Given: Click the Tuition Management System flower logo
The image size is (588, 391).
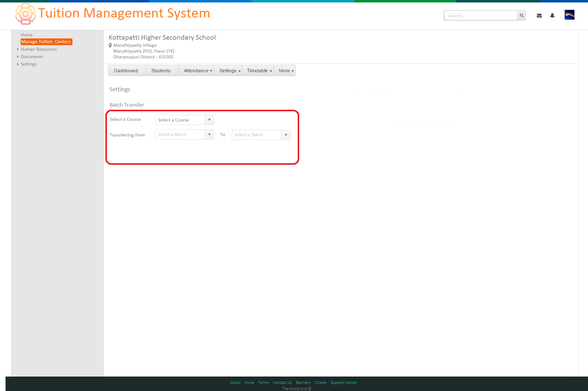Looking at the screenshot, I should [25, 14].
